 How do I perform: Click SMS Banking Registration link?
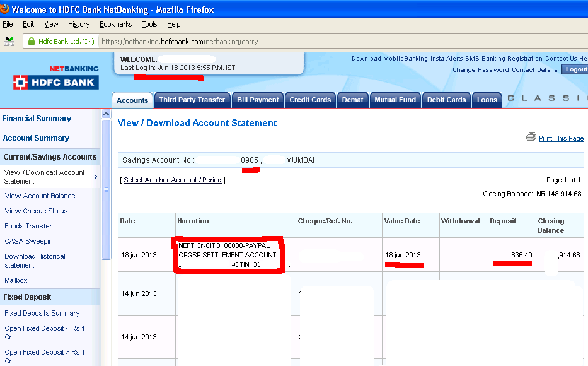coord(504,59)
